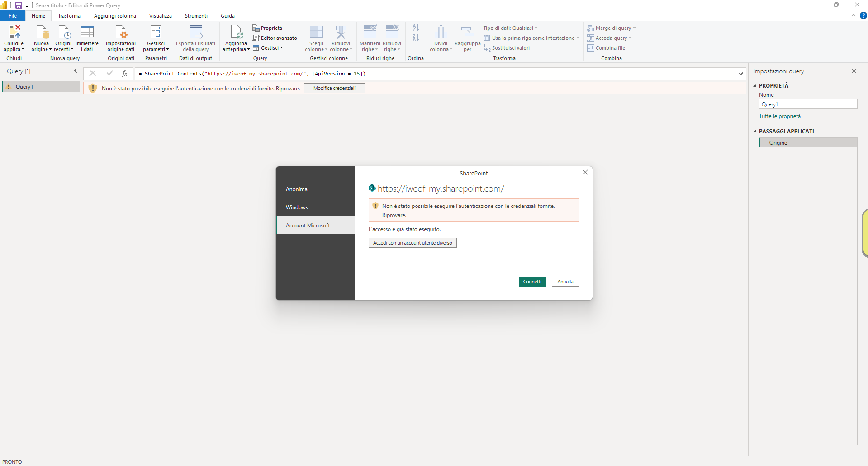Select Anonima authentication method
The width and height of the screenshot is (868, 466).
315,189
